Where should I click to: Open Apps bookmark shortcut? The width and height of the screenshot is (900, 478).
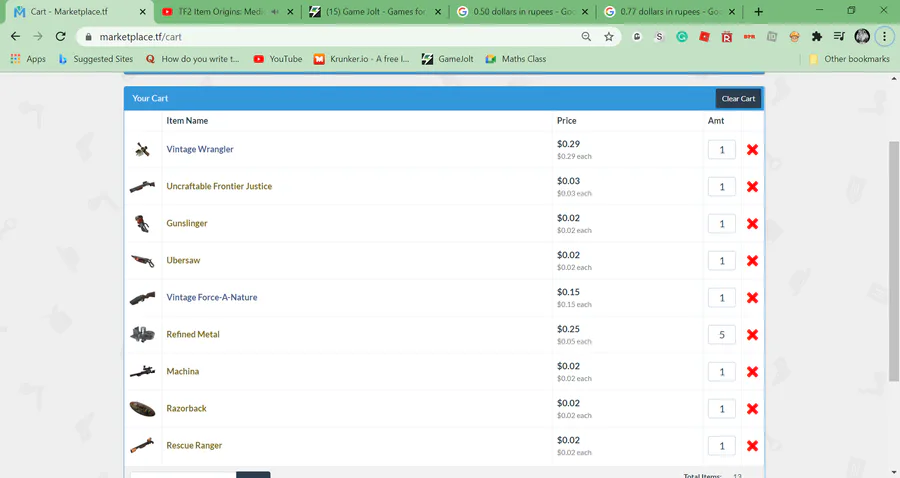click(28, 59)
